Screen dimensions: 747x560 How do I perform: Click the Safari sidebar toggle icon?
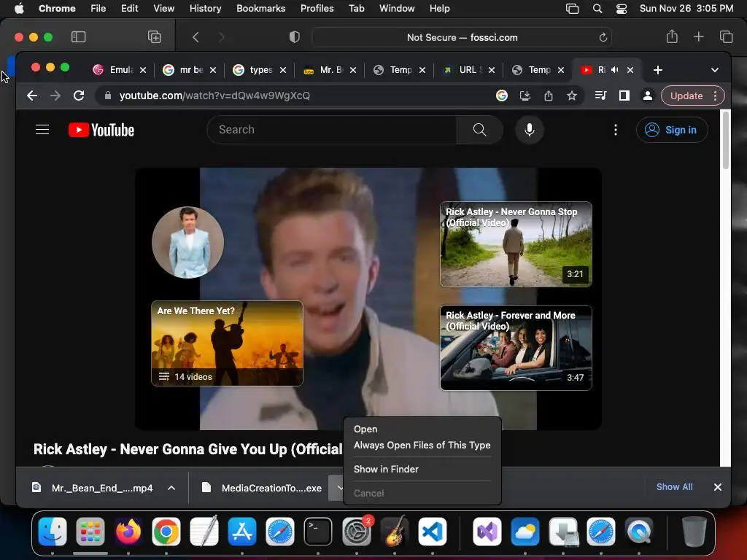(x=78, y=37)
